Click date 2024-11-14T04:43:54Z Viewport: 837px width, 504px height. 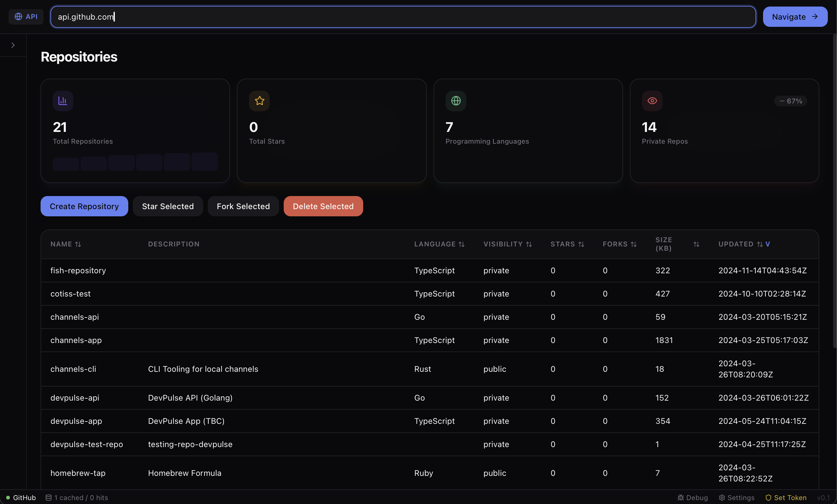pyautogui.click(x=762, y=271)
